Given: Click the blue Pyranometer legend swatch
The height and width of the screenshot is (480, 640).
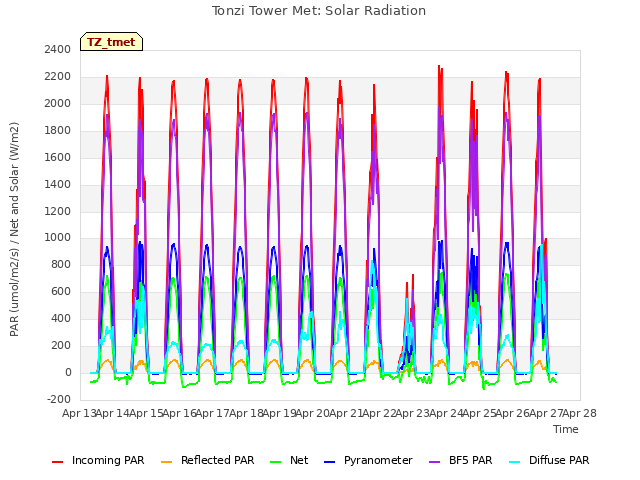Looking at the screenshot, I should point(329,462).
